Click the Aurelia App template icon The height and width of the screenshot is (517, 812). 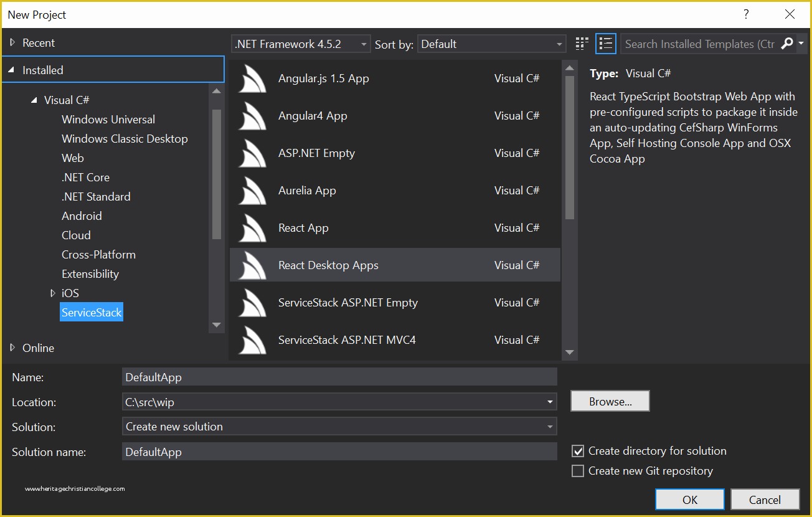coord(253,191)
